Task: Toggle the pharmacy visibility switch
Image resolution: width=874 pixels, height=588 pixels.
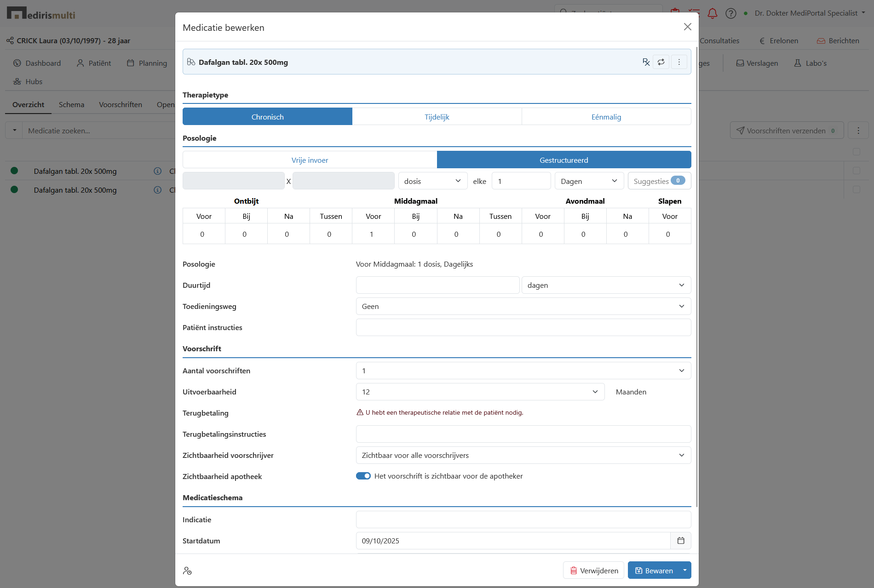Action: tap(363, 476)
